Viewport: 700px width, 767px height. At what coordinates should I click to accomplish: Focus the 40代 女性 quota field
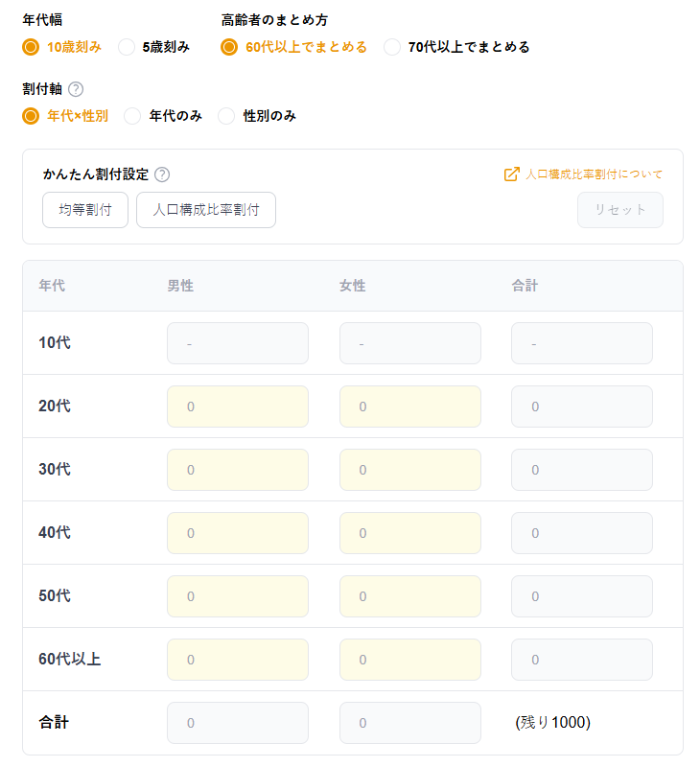[410, 533]
